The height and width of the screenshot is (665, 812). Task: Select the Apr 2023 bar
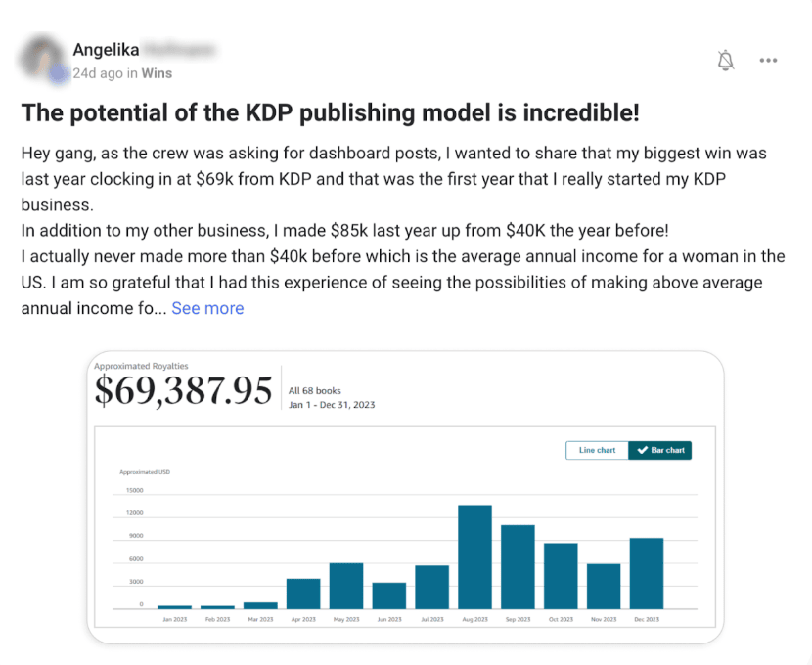point(303,594)
